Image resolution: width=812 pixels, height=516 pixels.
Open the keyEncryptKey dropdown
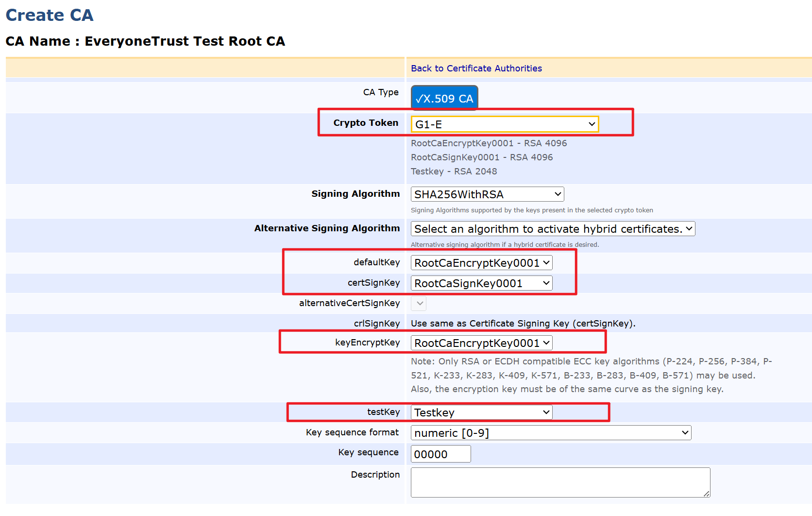point(481,343)
